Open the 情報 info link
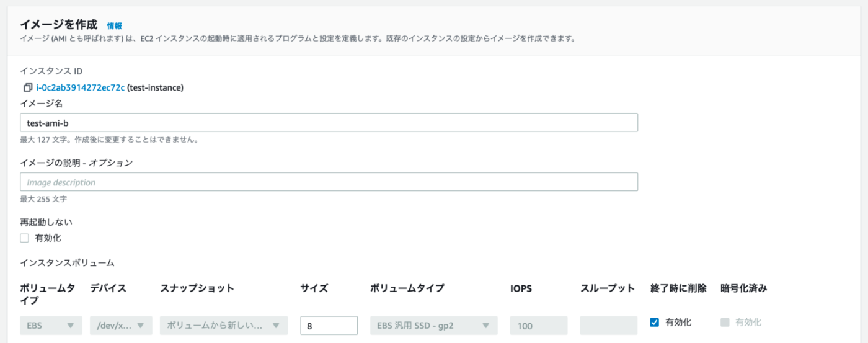Image resolution: width=868 pixels, height=343 pixels. click(x=114, y=25)
